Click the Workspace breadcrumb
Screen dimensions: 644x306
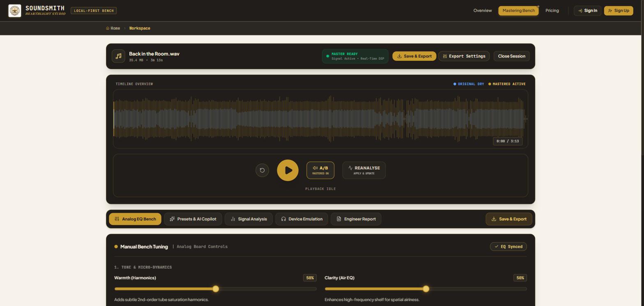tap(140, 28)
